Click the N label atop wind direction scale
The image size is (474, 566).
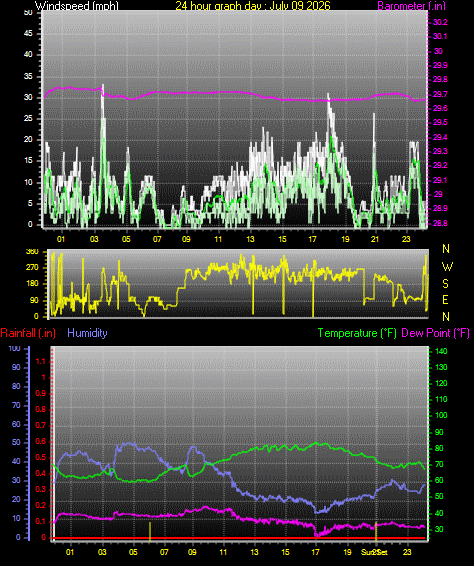point(446,249)
